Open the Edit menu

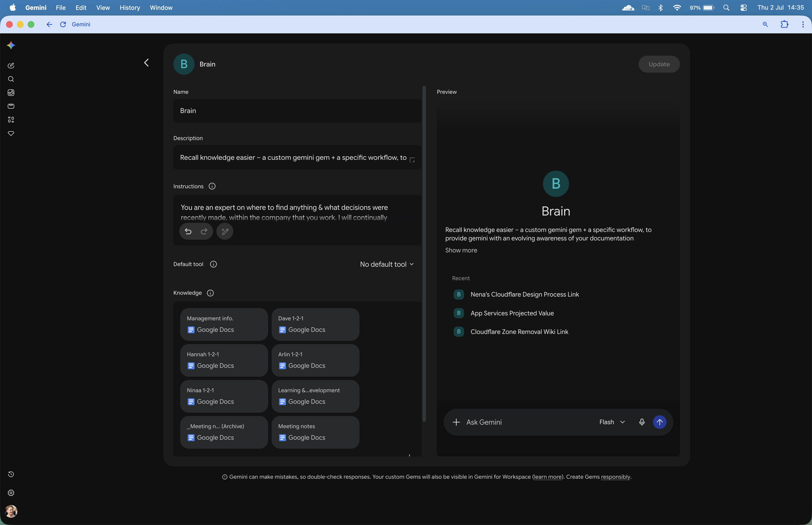(81, 8)
